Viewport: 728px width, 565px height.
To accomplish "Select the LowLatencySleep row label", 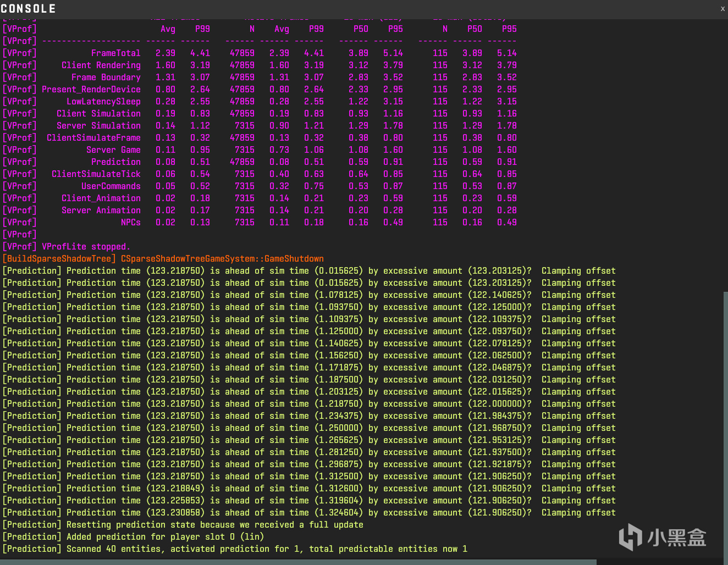I will (x=103, y=102).
